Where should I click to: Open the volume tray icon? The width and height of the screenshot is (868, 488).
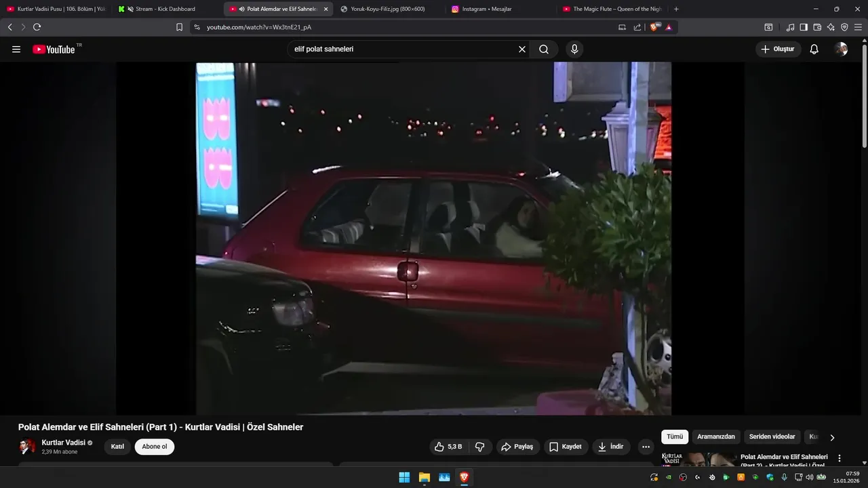coord(810,477)
